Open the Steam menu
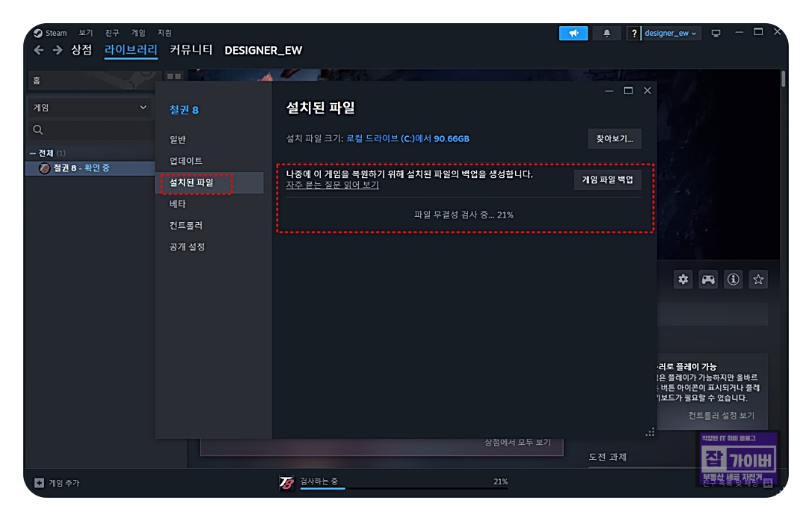This screenshot has height=521, width=812. coord(56,33)
